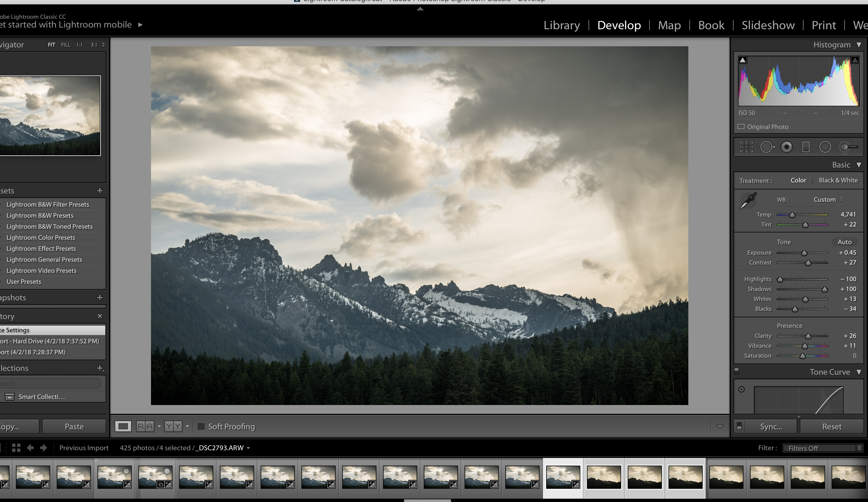Viewport: 868px width, 502px height.
Task: Click the Exposure slider handle
Action: (804, 253)
